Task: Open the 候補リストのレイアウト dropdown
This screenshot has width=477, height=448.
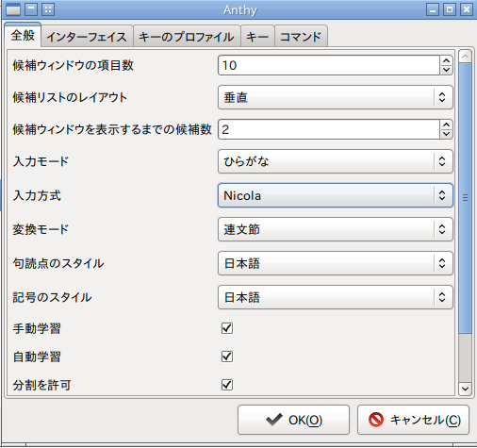Action: 336,97
